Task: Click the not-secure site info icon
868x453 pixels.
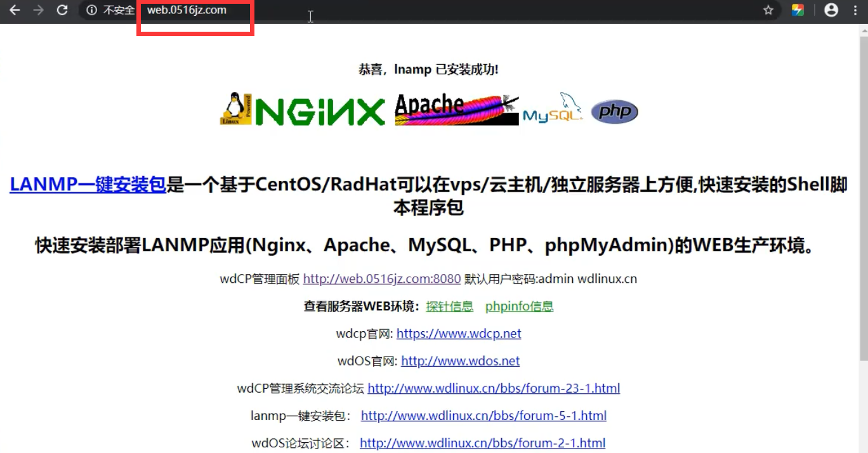Action: (x=92, y=10)
